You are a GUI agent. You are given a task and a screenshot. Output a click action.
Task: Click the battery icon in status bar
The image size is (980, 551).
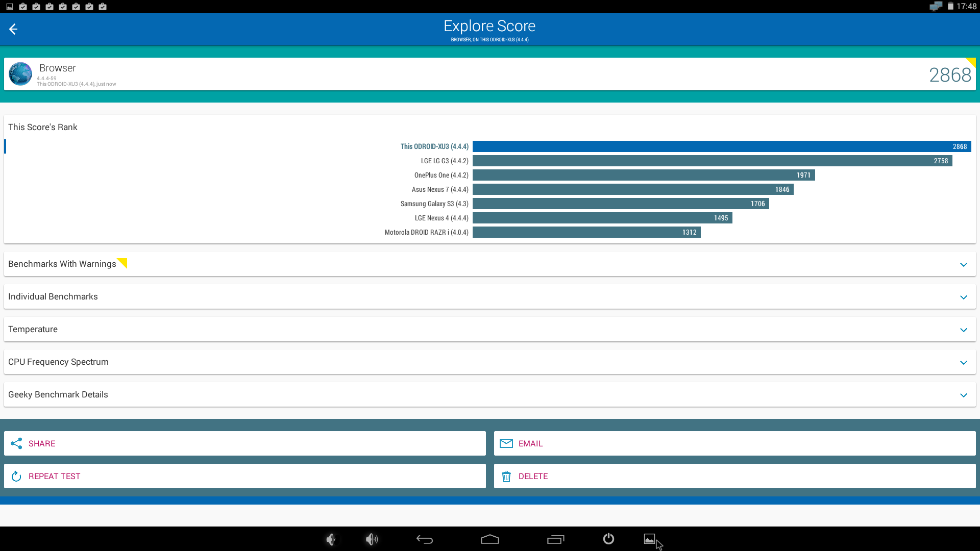coord(950,7)
